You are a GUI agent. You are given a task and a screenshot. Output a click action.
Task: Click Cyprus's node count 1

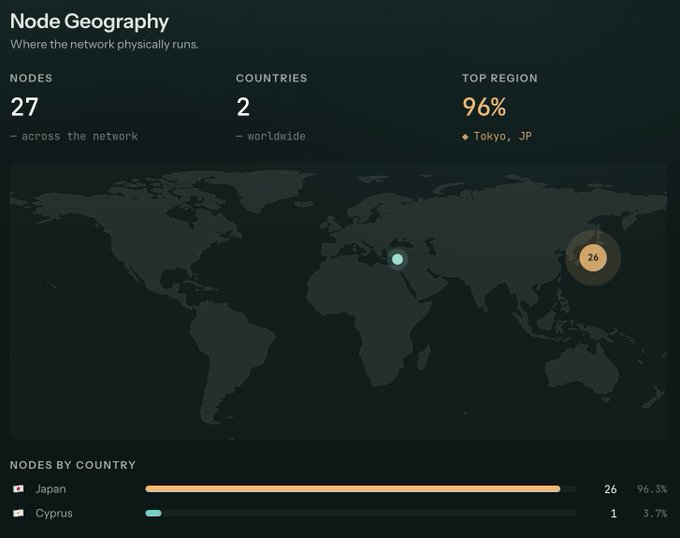tap(613, 514)
